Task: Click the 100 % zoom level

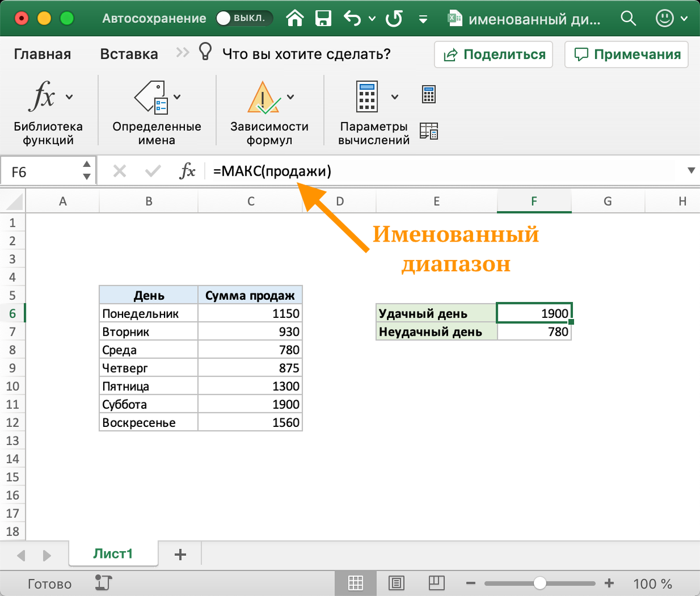Action: tap(653, 584)
